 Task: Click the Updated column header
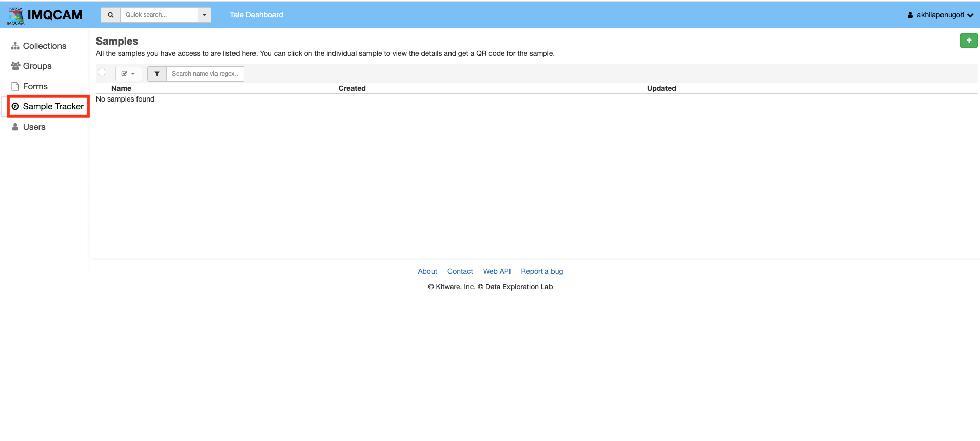pyautogui.click(x=661, y=88)
